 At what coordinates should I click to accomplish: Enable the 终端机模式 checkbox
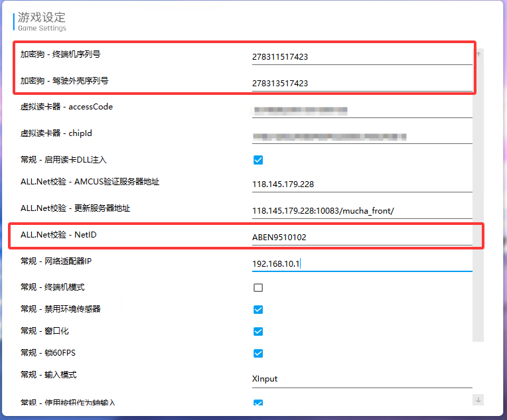pos(258,288)
